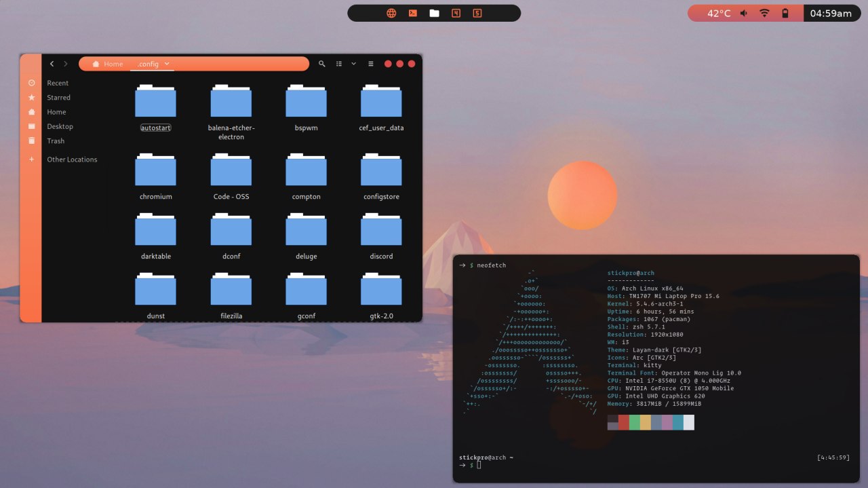Click the red color block in neofetch

624,422
